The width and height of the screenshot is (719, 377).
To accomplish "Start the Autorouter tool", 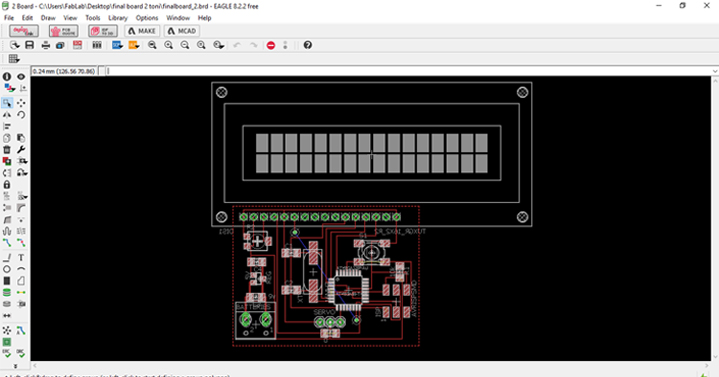I will 21,330.
